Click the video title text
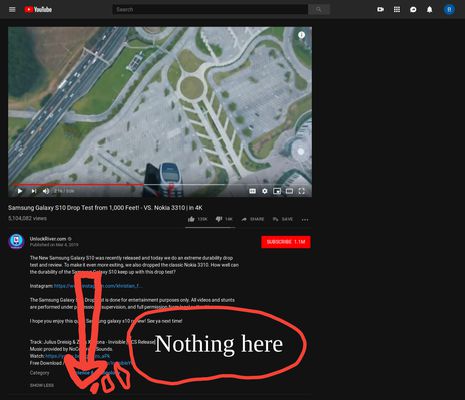 (105, 208)
